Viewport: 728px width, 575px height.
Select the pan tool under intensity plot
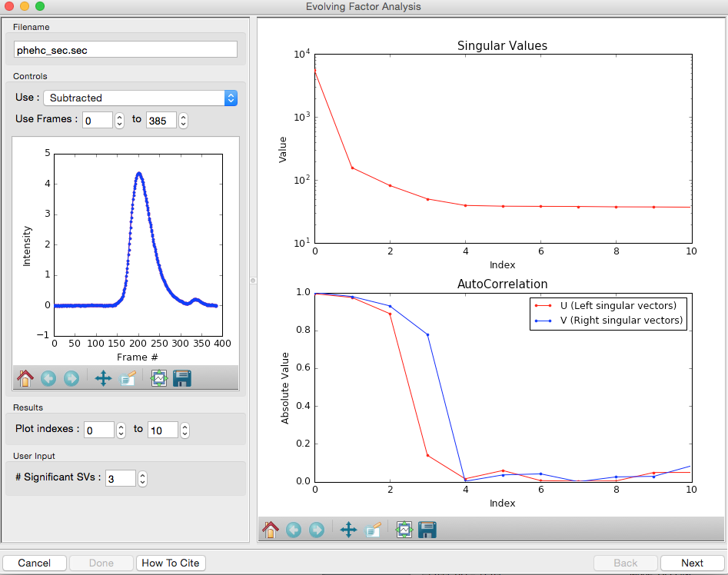(103, 378)
